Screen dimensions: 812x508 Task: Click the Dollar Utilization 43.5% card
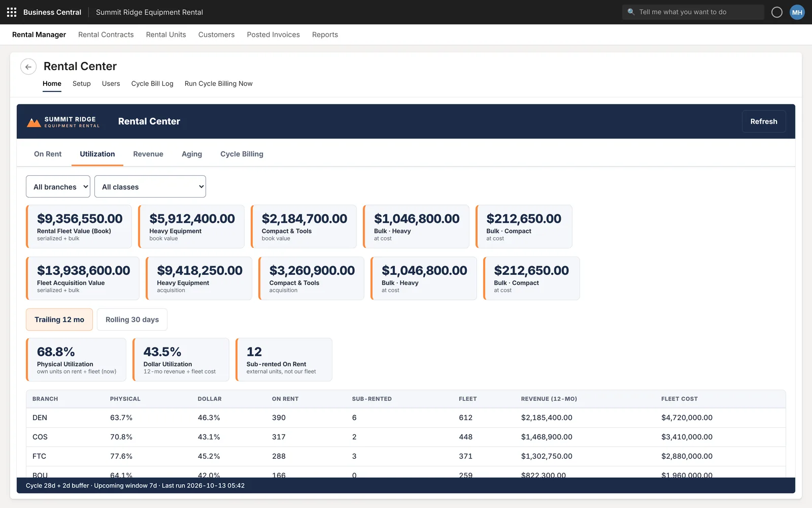(x=181, y=360)
